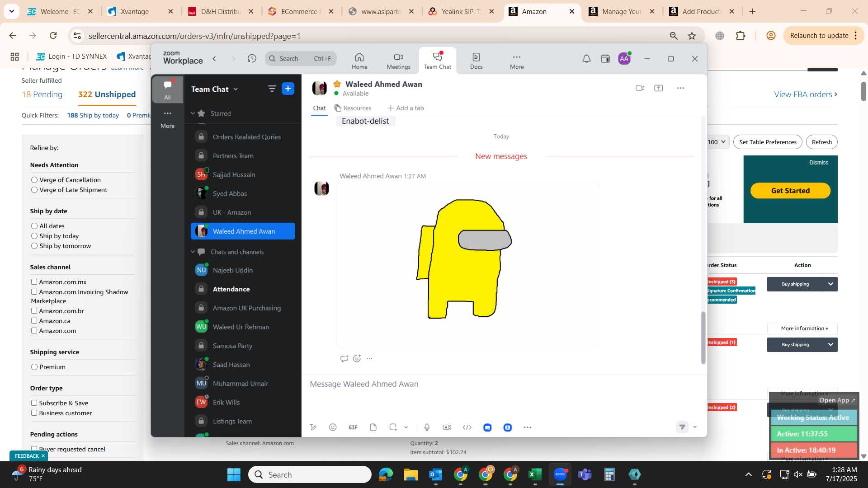This screenshot has height=488, width=868.
Task: Open Zoom history clock icon
Action: pyautogui.click(x=252, y=59)
